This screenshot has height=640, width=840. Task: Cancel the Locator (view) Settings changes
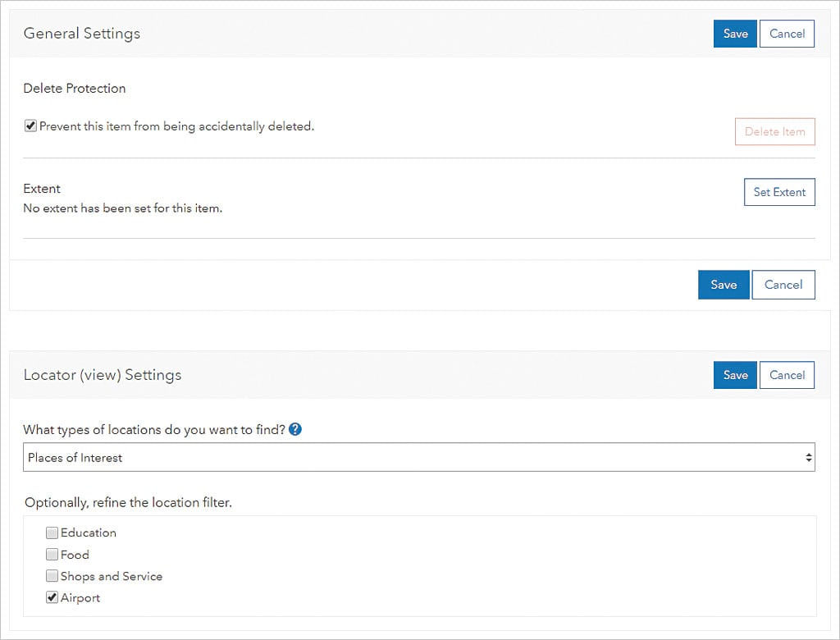click(x=787, y=375)
